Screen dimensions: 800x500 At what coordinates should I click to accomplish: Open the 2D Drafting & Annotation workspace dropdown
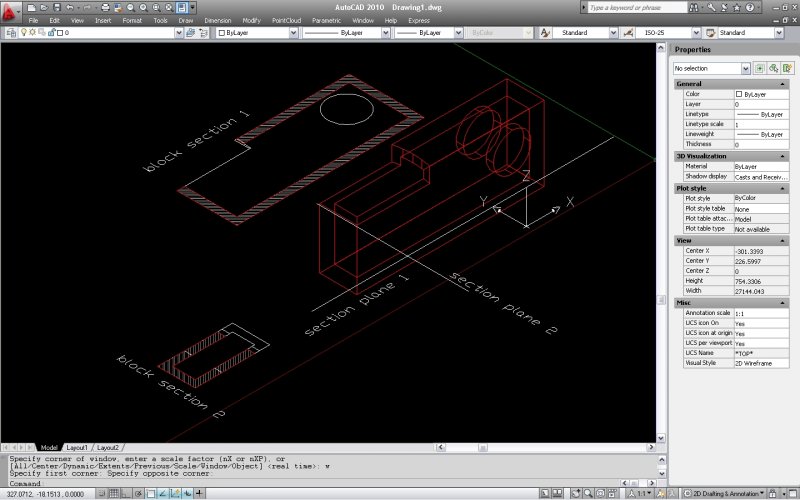pos(723,493)
